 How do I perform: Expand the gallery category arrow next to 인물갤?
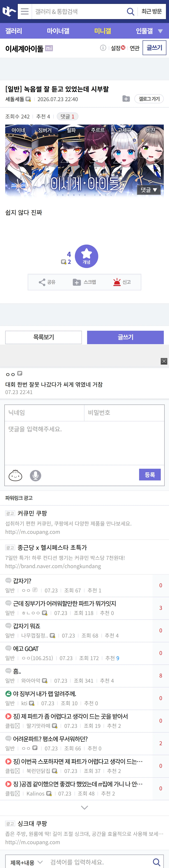(x=160, y=31)
